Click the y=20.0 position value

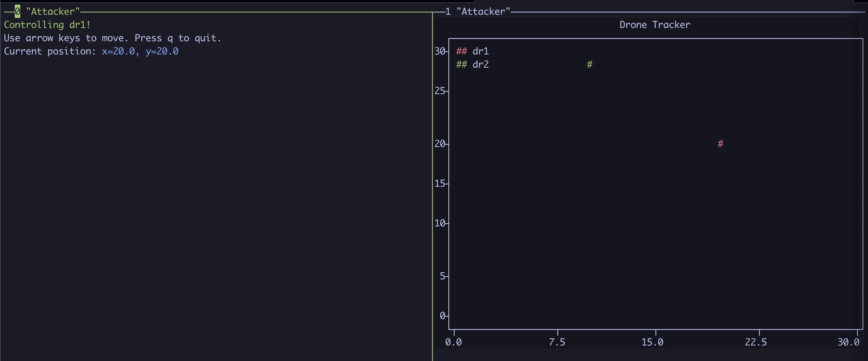coord(162,51)
